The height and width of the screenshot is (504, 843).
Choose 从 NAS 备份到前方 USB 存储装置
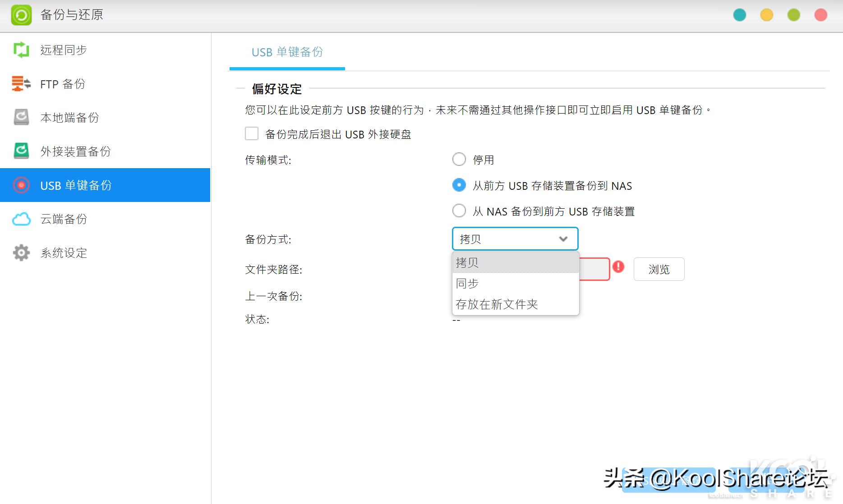click(x=459, y=211)
